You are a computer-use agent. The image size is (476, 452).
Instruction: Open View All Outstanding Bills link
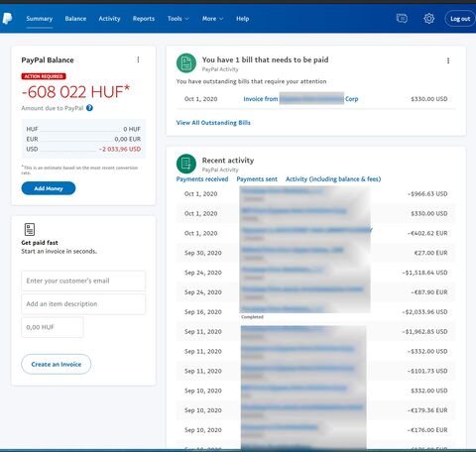[213, 123]
